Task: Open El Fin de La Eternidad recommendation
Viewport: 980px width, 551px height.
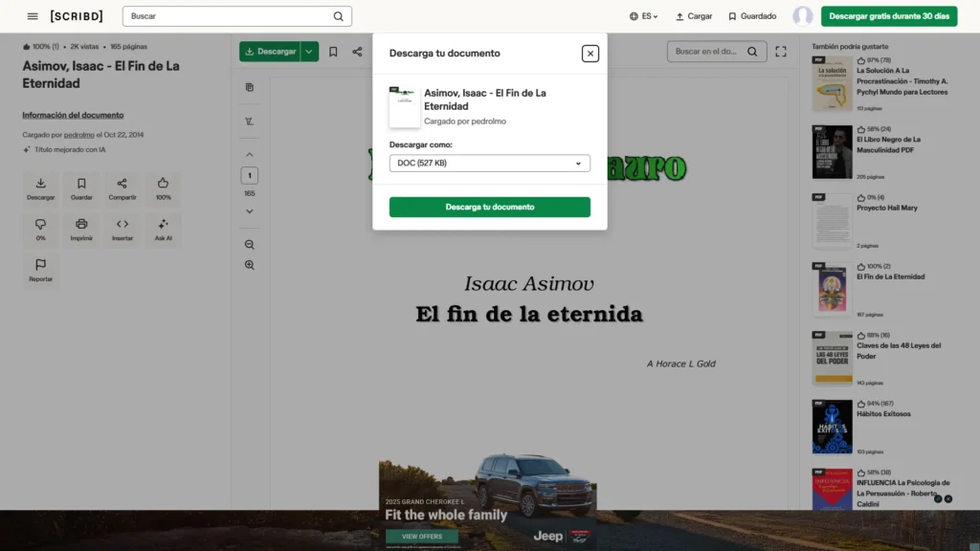Action: coord(891,276)
